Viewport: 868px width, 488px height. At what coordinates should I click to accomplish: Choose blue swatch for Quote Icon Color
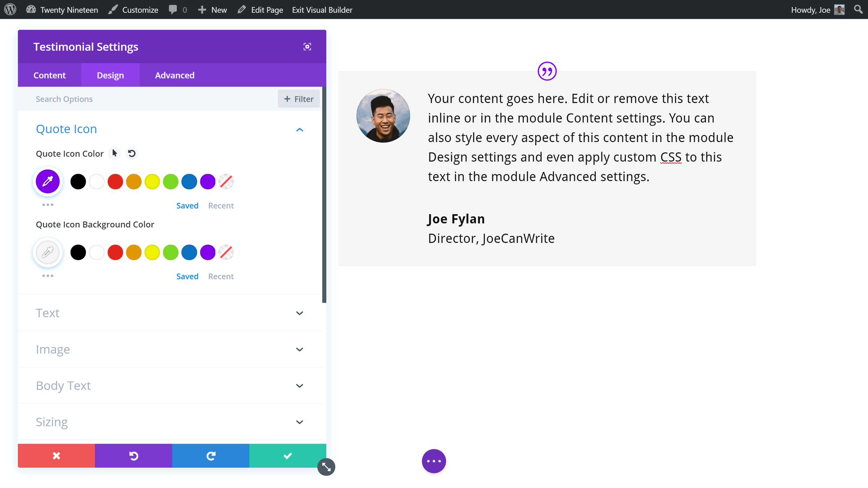click(x=189, y=182)
